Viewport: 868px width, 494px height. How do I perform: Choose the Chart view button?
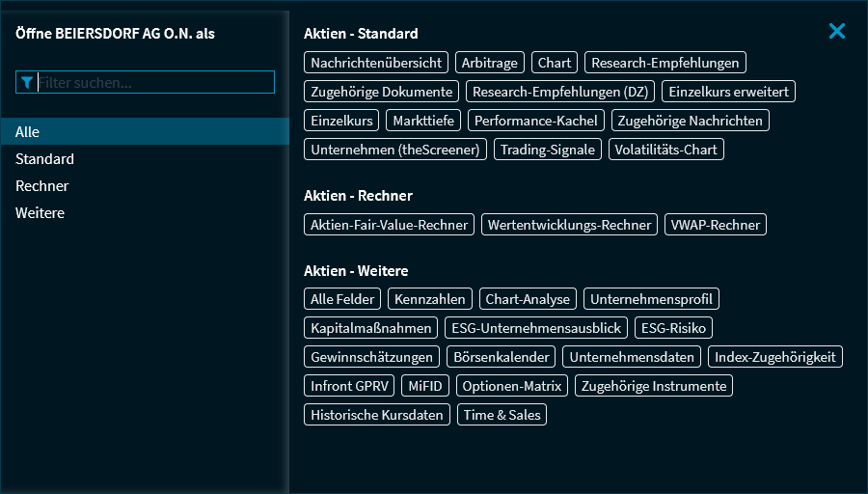click(555, 63)
